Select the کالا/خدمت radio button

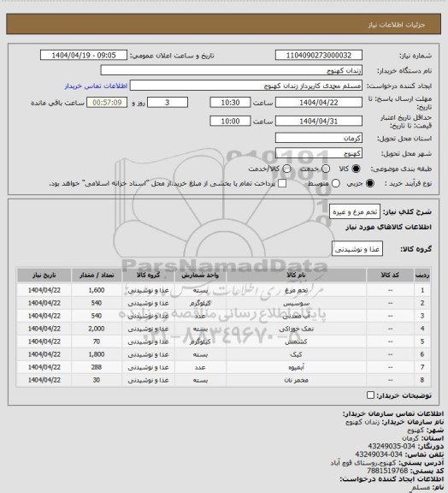coord(286,169)
